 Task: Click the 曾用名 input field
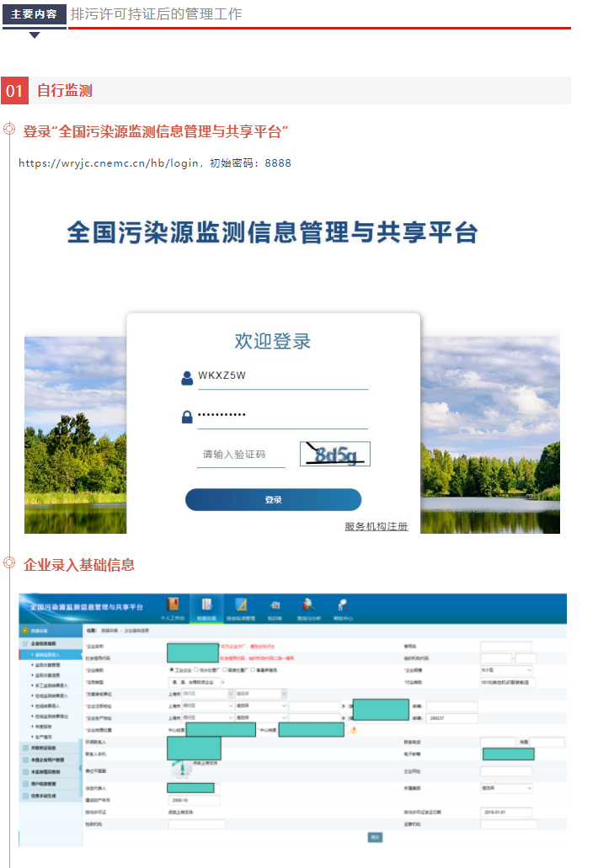pos(506,646)
